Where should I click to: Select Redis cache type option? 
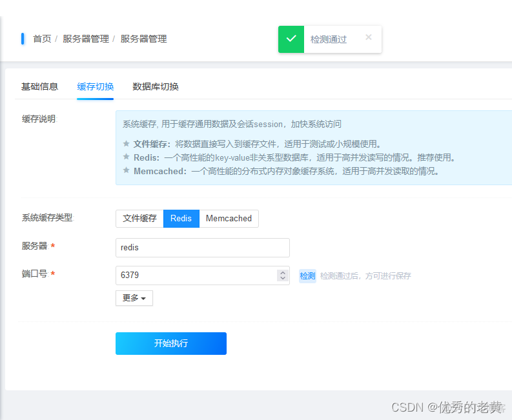tap(181, 219)
